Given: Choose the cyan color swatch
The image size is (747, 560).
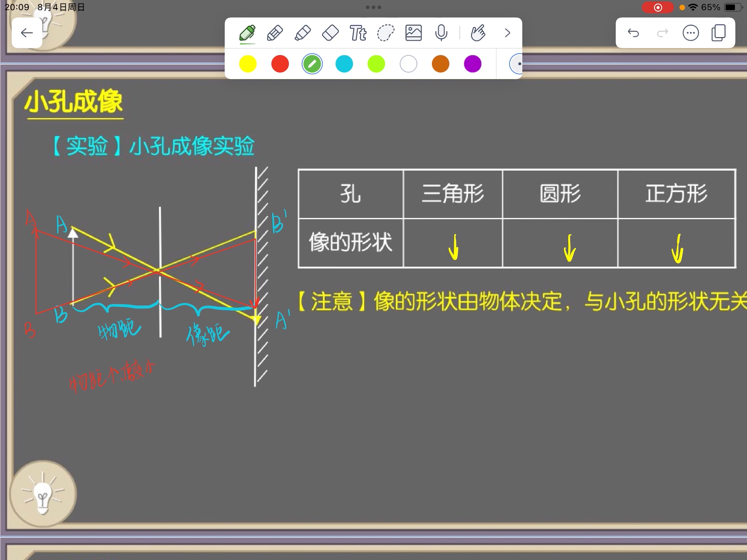Looking at the screenshot, I should [344, 64].
